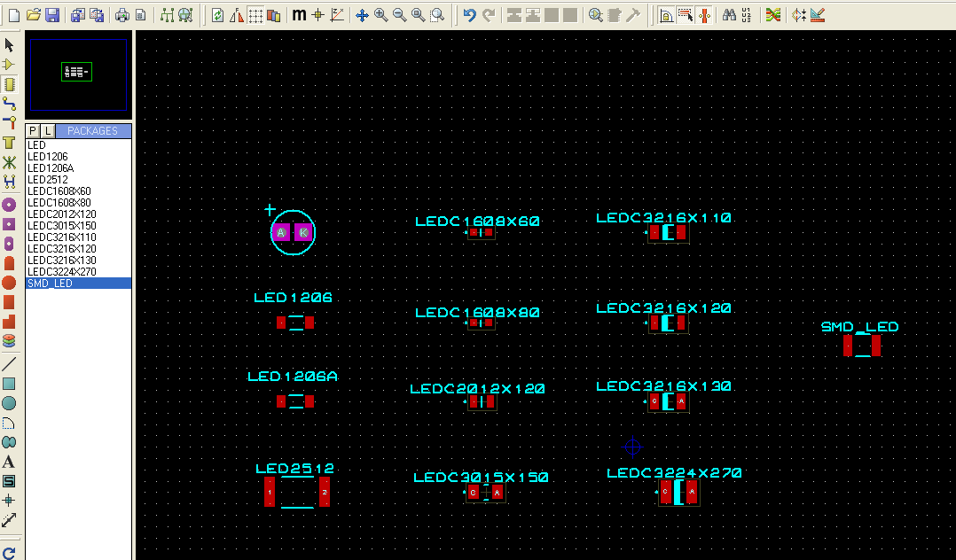Open the Design Explorer tree icon

[x=167, y=15]
